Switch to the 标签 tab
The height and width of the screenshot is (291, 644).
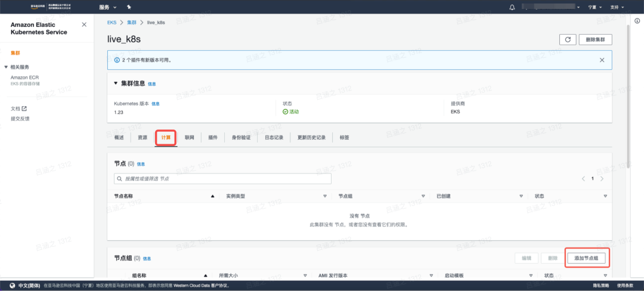tap(344, 138)
